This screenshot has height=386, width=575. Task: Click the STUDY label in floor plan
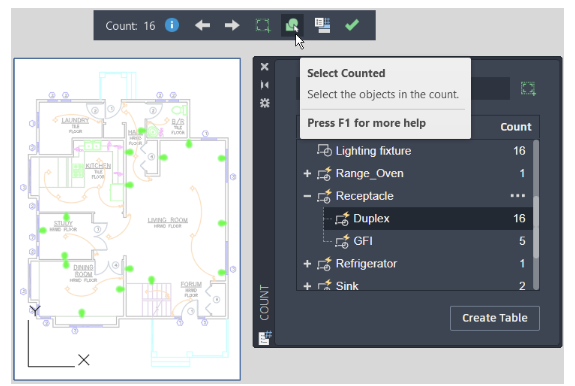tap(63, 223)
